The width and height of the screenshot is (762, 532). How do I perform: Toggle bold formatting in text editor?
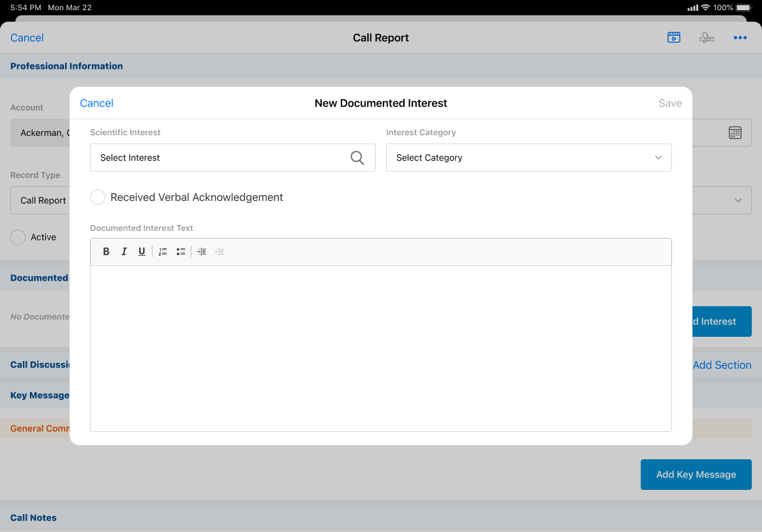click(x=106, y=251)
